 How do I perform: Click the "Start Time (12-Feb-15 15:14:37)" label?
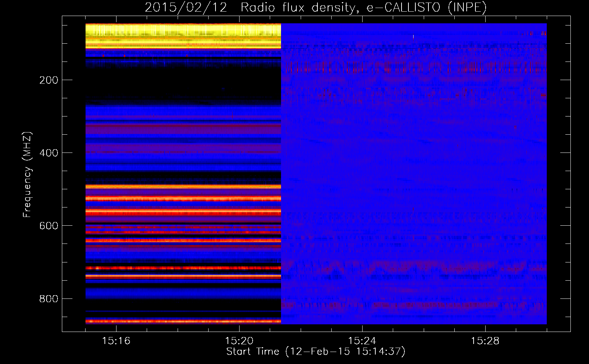[x=316, y=352]
